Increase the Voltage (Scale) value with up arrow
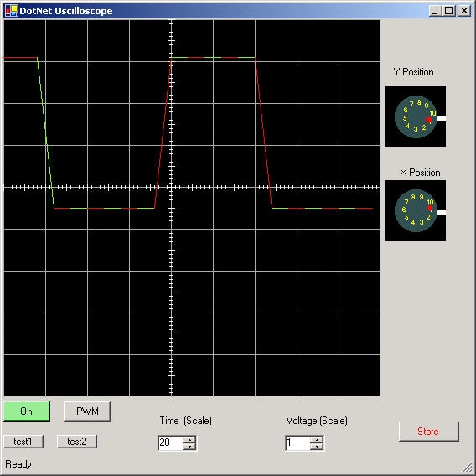The height and width of the screenshot is (476, 476). pos(317,440)
